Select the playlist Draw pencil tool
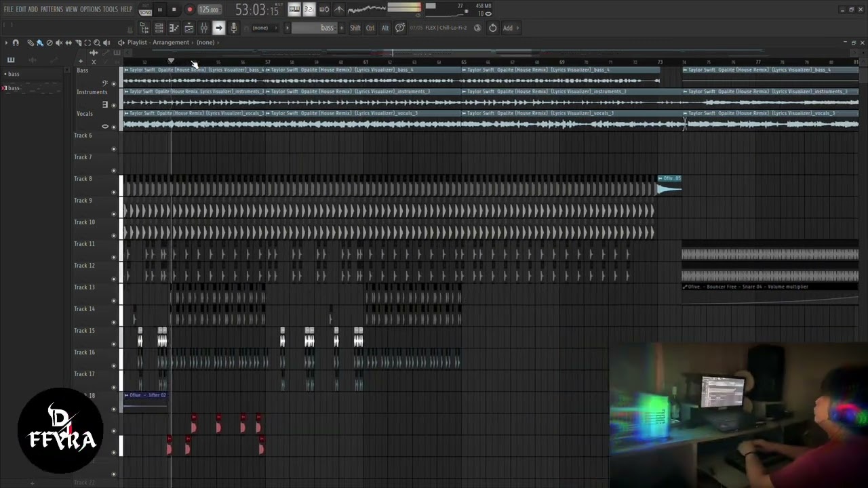 31,43
